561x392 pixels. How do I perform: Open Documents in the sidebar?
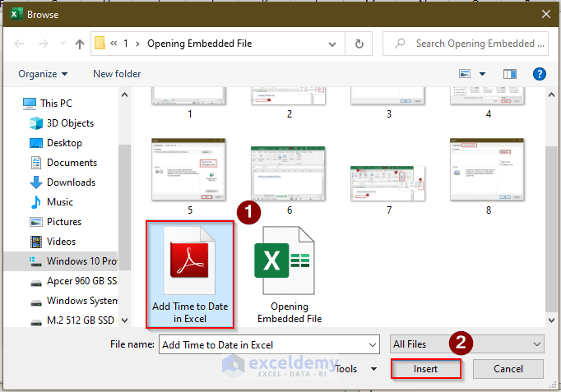pyautogui.click(x=72, y=163)
